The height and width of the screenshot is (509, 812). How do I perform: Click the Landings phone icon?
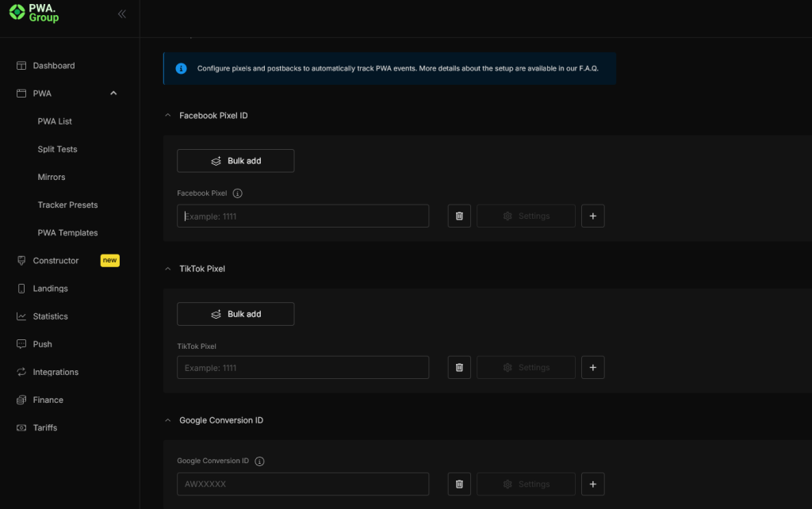coord(21,289)
